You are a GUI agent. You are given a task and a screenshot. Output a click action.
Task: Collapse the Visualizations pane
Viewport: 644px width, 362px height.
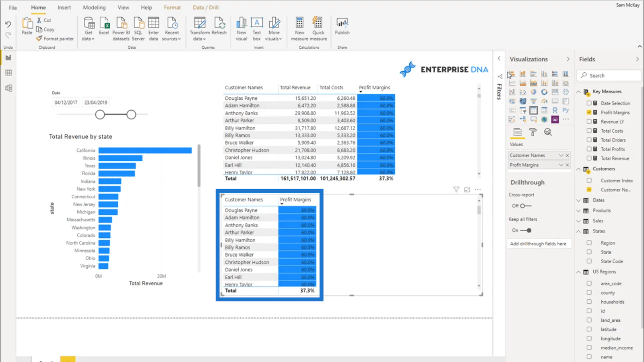568,59
